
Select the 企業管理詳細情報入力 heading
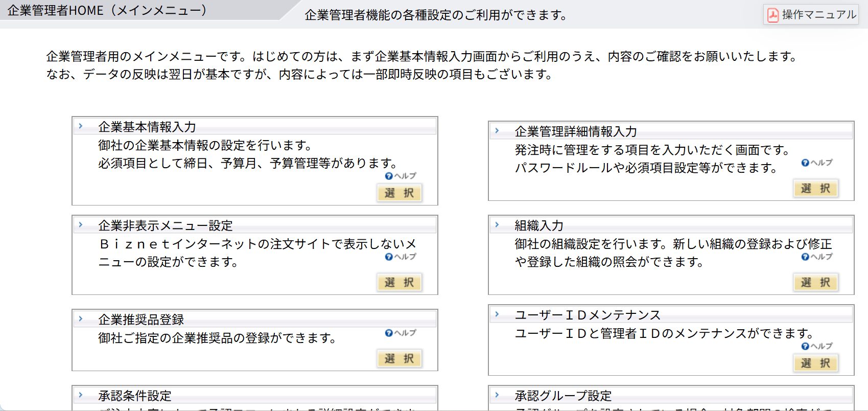click(x=576, y=131)
